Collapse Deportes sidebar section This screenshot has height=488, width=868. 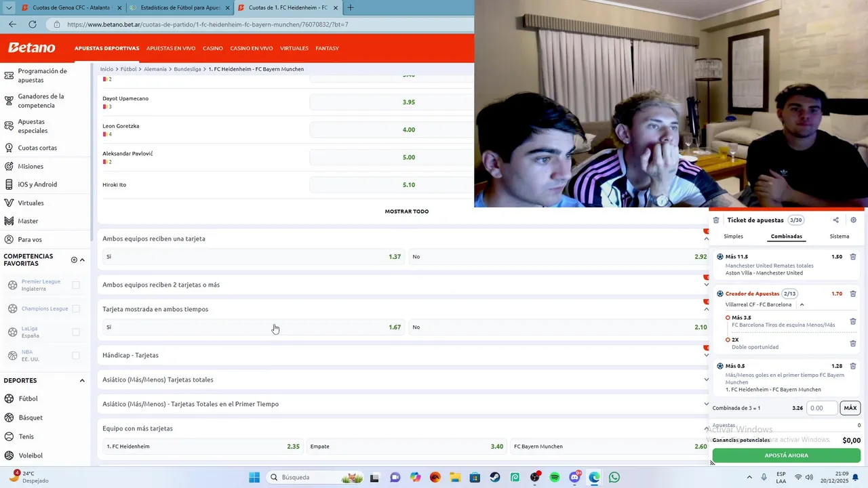coord(83,380)
